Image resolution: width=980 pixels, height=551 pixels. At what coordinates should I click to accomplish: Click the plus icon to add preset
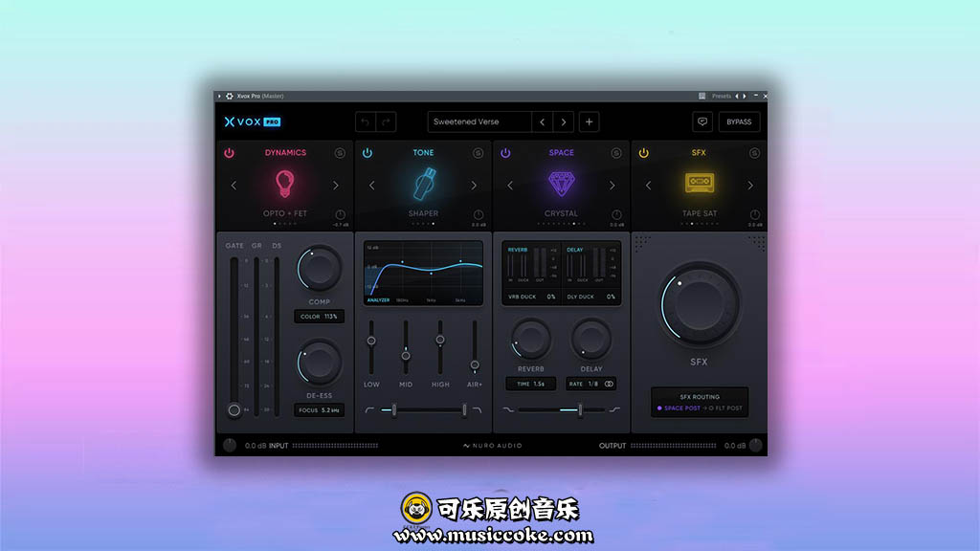(589, 121)
